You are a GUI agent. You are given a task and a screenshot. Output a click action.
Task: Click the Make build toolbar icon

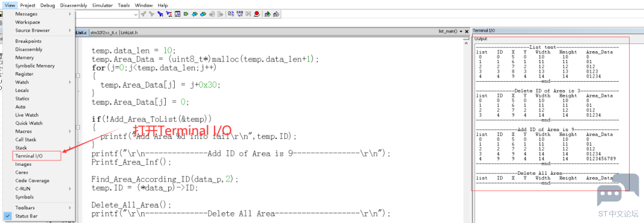pos(240,14)
